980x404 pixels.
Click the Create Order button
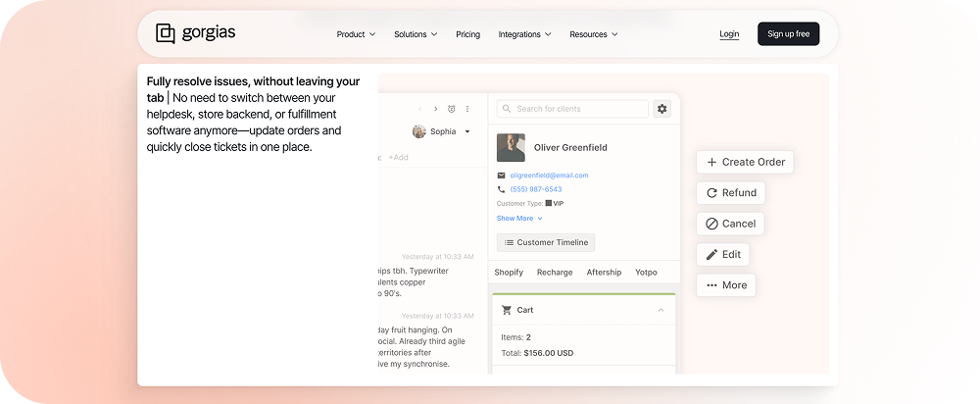pyautogui.click(x=745, y=162)
